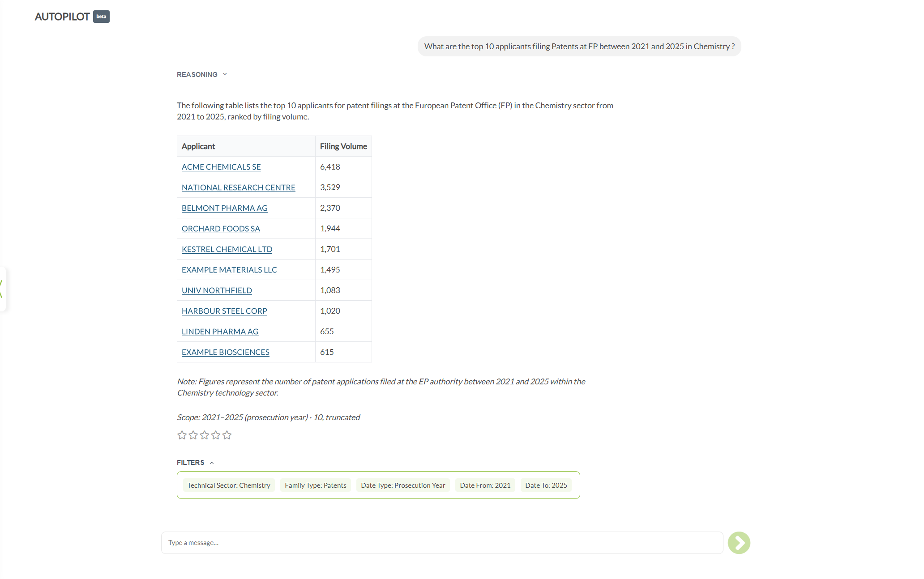The image size is (924, 579).
Task: Click the 6,418 filing volume cell
Action: pyautogui.click(x=343, y=167)
